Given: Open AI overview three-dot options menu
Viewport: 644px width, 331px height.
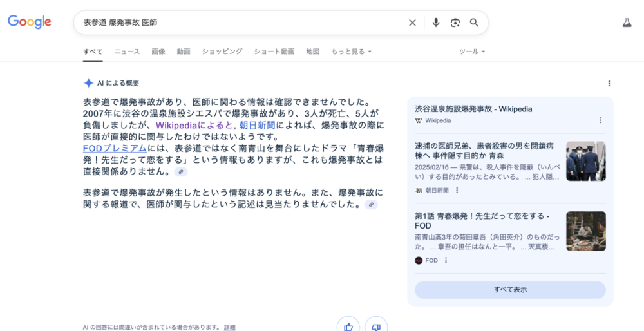Looking at the screenshot, I should pos(609,83).
